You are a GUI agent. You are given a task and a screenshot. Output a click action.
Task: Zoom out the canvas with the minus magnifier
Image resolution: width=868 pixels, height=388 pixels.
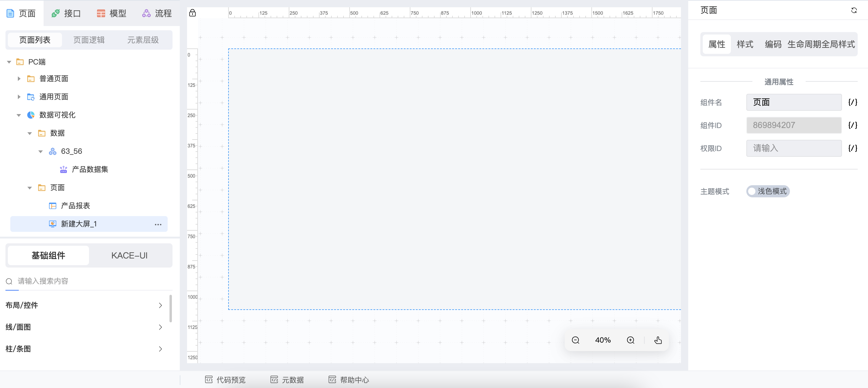(x=576, y=340)
